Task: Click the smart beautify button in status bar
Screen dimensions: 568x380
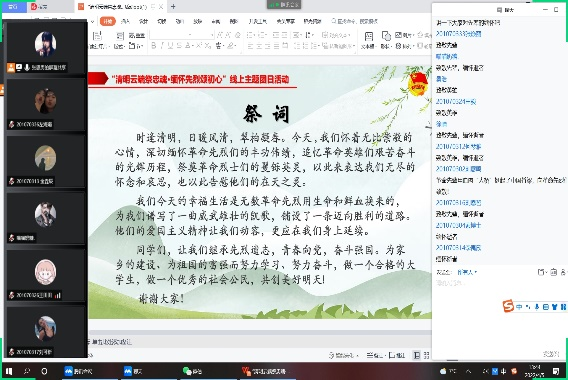Action: 343,355
